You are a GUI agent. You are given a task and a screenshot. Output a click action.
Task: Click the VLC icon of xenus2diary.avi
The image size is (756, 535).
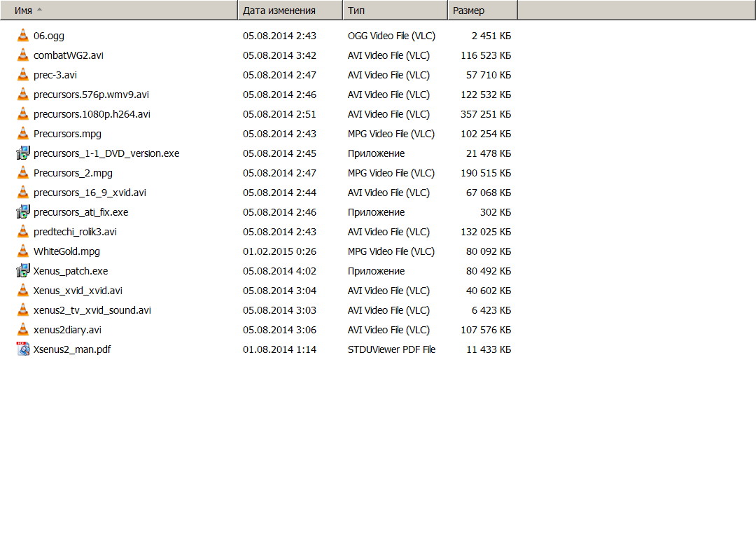[22, 330]
